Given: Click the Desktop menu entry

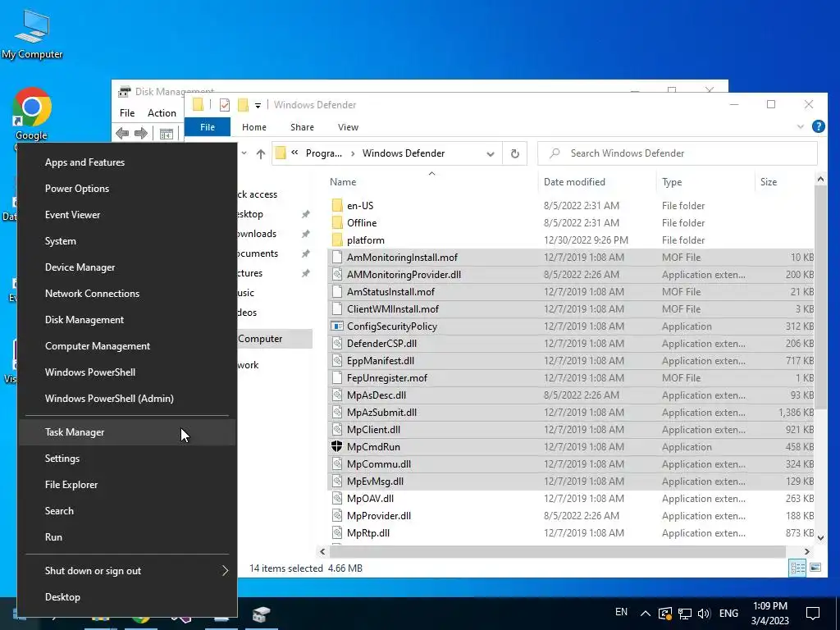Looking at the screenshot, I should click(x=127, y=597).
